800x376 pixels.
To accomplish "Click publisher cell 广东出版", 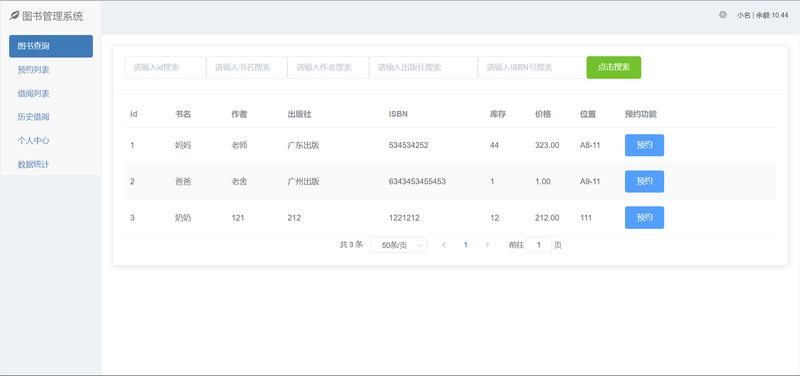I will coord(304,145).
